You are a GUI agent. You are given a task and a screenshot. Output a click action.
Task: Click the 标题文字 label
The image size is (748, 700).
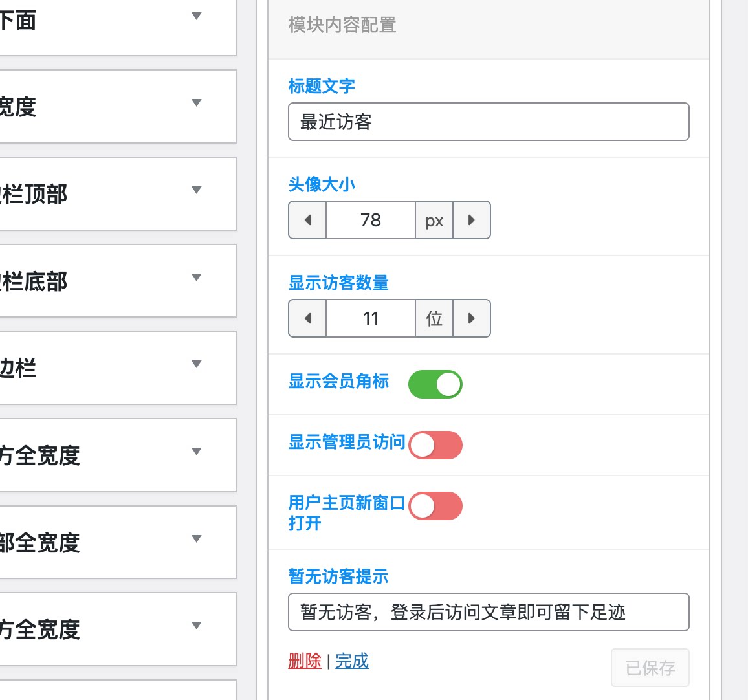322,86
